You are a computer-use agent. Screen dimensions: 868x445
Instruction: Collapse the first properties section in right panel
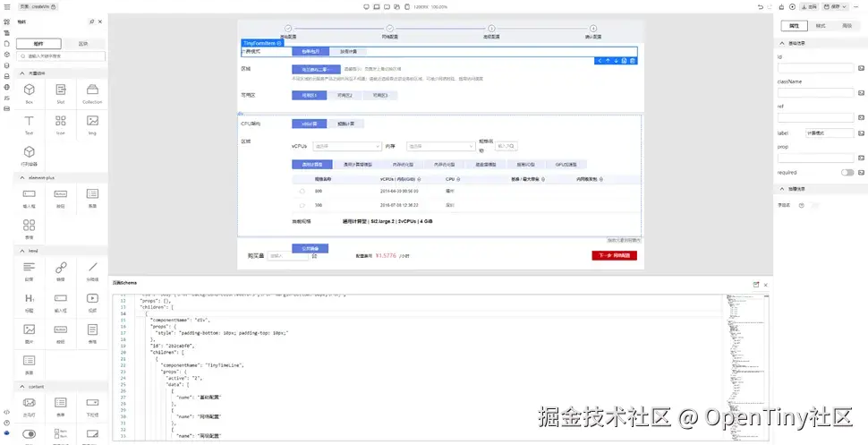[x=781, y=43]
